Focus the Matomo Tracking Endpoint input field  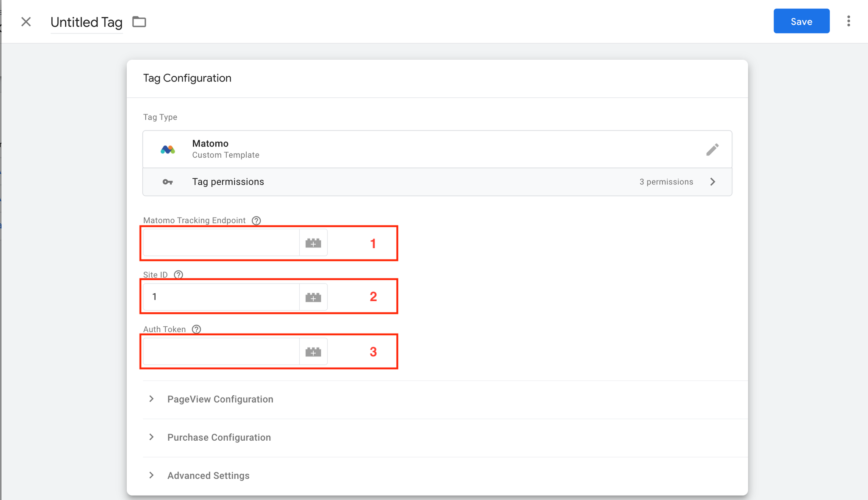click(221, 243)
